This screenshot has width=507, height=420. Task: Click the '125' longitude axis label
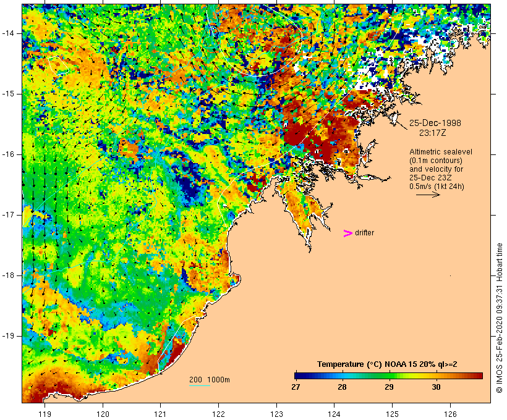click(x=392, y=414)
